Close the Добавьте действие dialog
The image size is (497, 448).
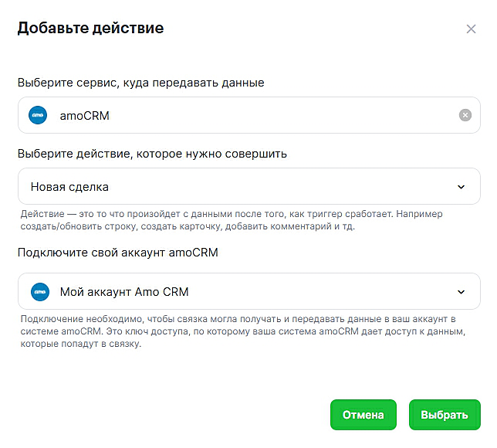[471, 29]
